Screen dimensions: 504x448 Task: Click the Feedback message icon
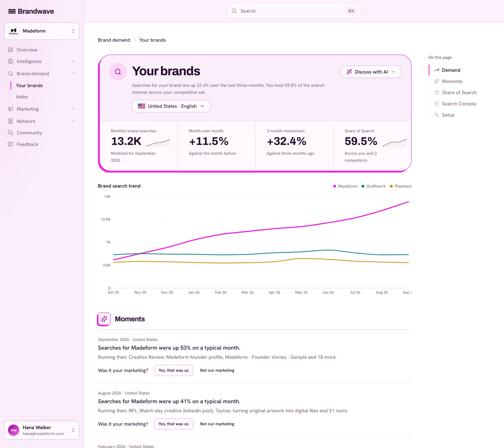tap(11, 144)
